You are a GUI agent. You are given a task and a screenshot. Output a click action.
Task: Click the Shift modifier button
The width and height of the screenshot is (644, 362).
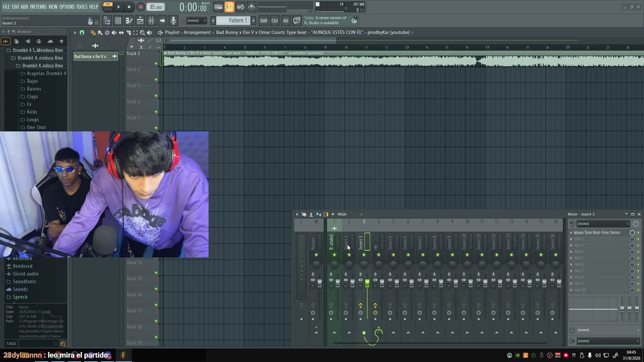[x=264, y=21]
